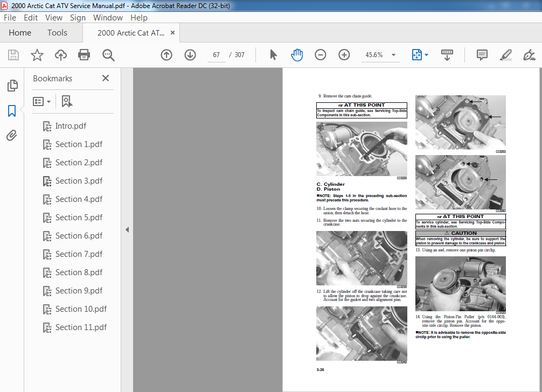Click the cam chain guide photo

[362, 149]
